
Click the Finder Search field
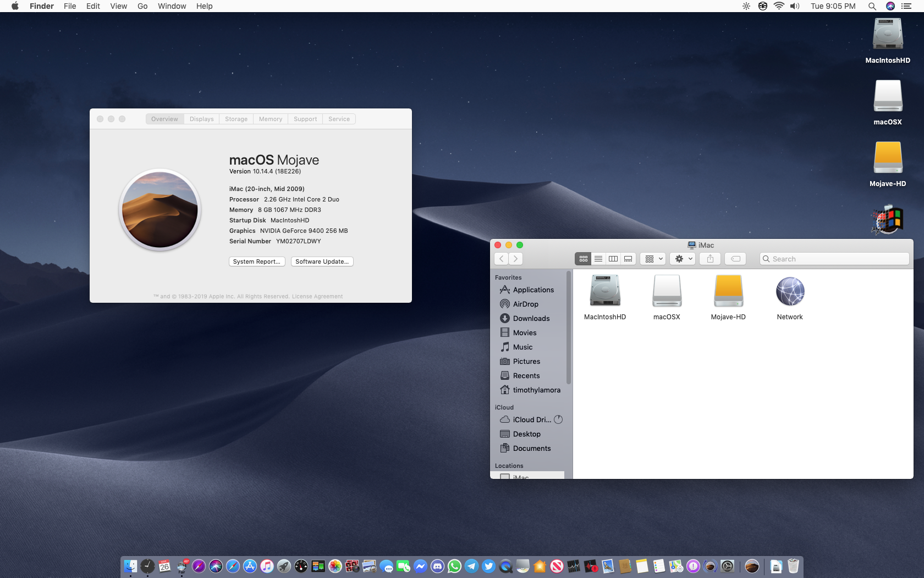pyautogui.click(x=834, y=259)
